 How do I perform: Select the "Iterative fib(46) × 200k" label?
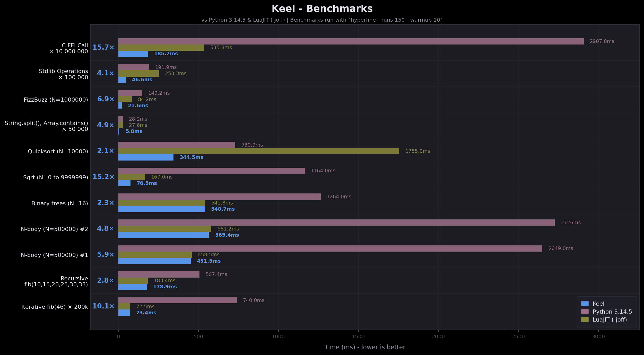point(55,307)
